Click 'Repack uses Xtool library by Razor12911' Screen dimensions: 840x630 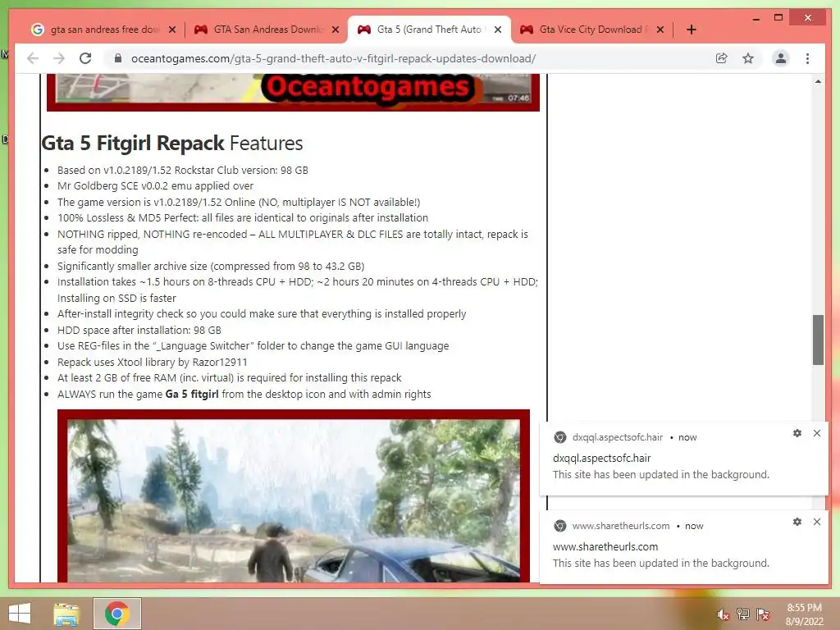[x=153, y=362]
